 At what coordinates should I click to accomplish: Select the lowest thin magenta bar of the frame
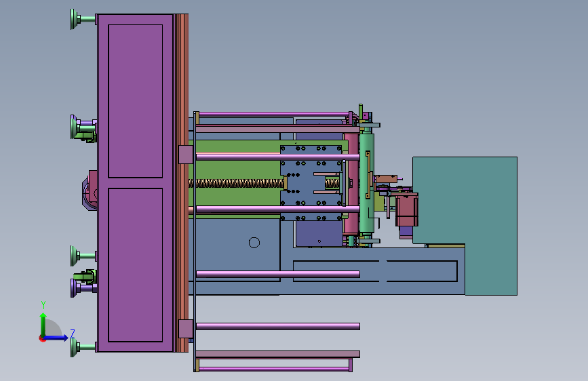(x=274, y=369)
